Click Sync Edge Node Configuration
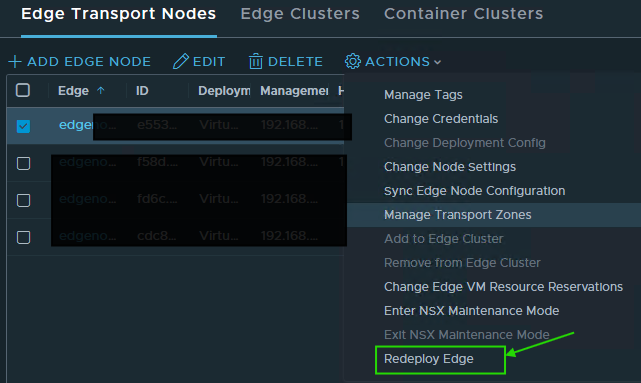This screenshot has height=383, width=641. 475,191
